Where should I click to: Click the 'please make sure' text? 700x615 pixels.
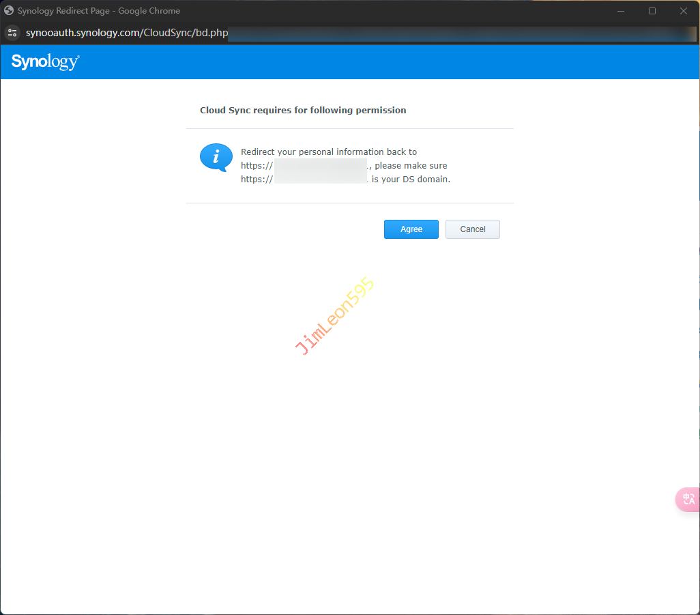pos(411,166)
